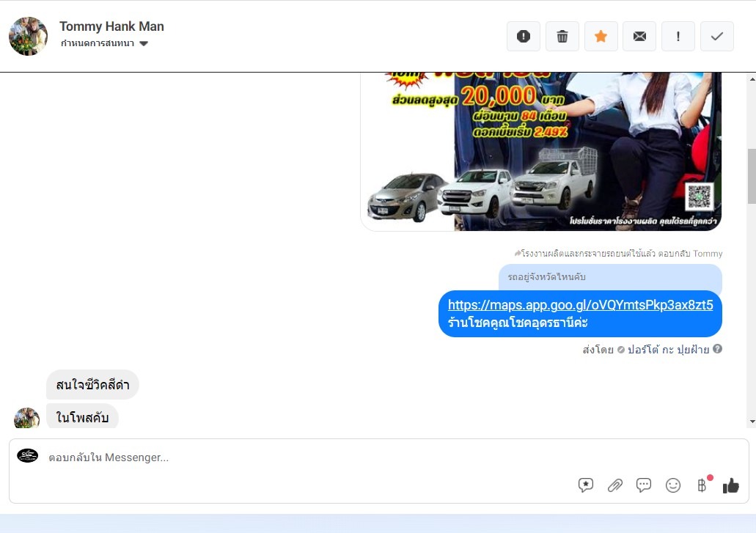Viewport: 756px width, 533px height.
Task: Click scroll-down arrow of chat scrollbar
Action: (x=752, y=422)
